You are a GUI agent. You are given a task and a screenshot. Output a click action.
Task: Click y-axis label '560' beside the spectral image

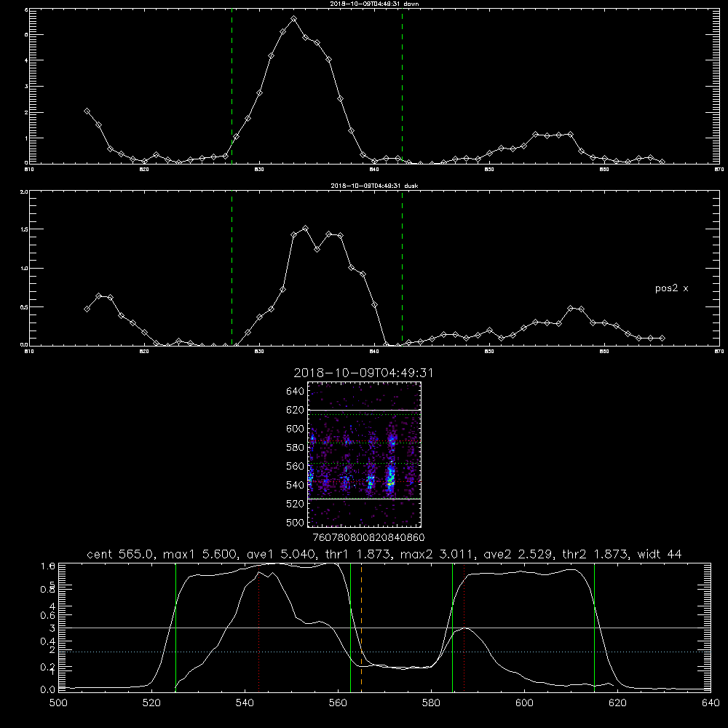[x=296, y=466]
